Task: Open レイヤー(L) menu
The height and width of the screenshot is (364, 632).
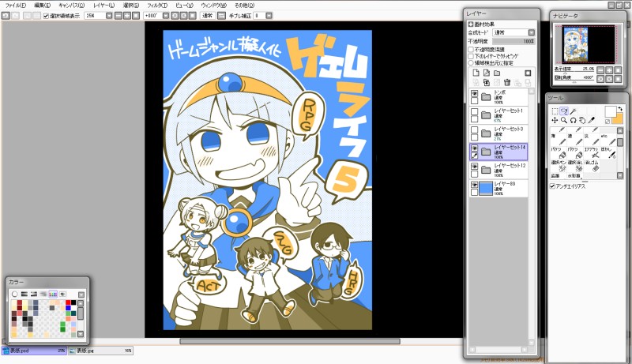Action: pyautogui.click(x=103, y=6)
